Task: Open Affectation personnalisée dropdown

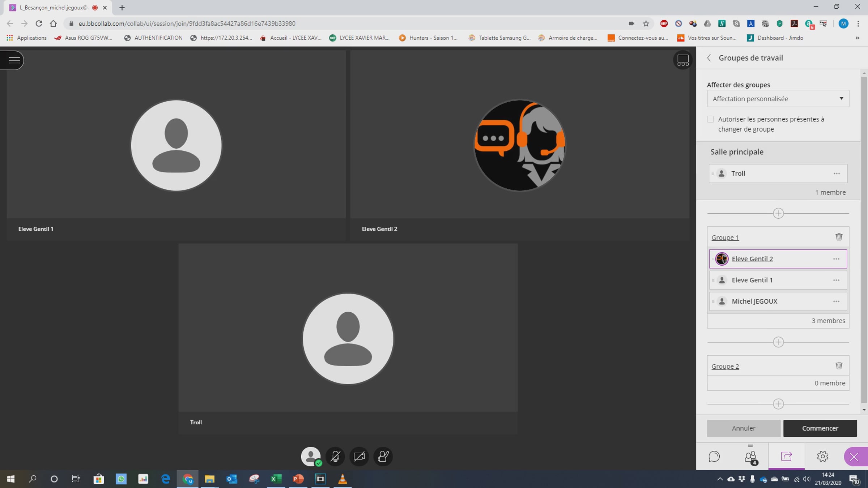Action: 778,99
